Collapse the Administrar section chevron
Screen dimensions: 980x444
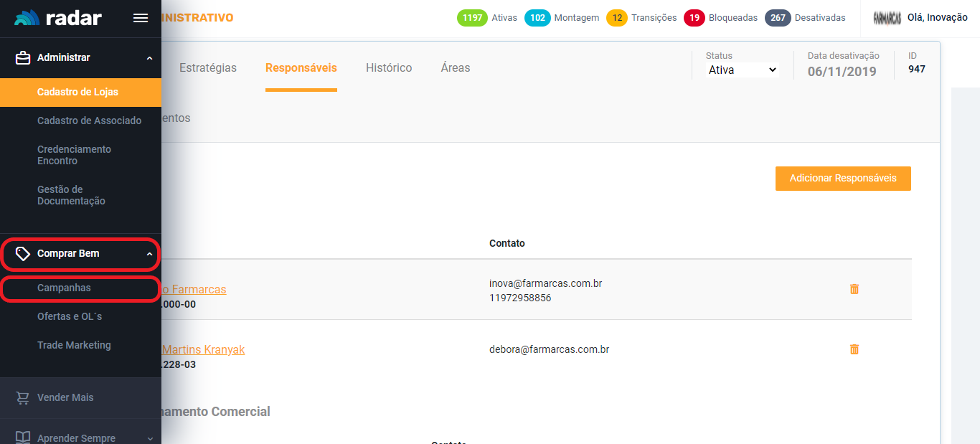coord(149,58)
